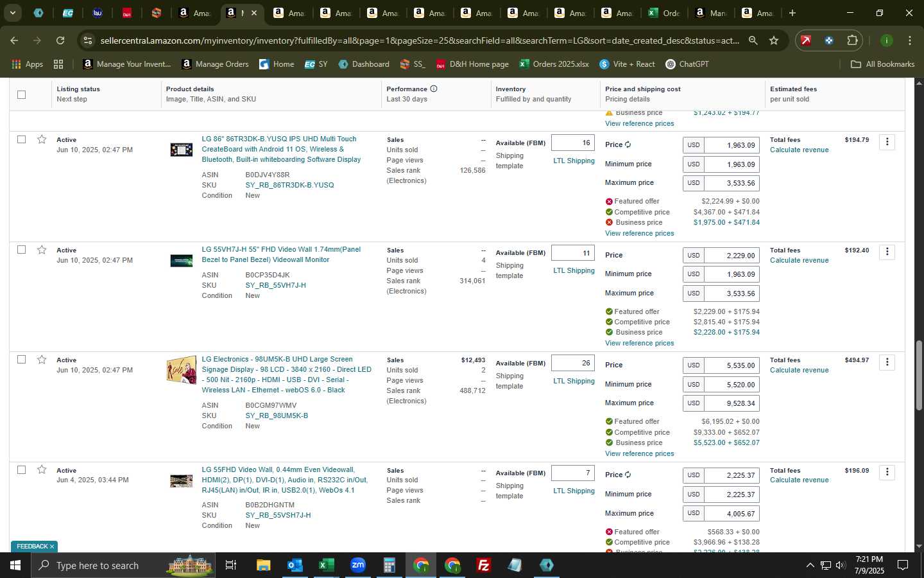Open the browser zoom magnifier icon
Screen dimensions: 924x578
pyautogui.click(x=753, y=40)
